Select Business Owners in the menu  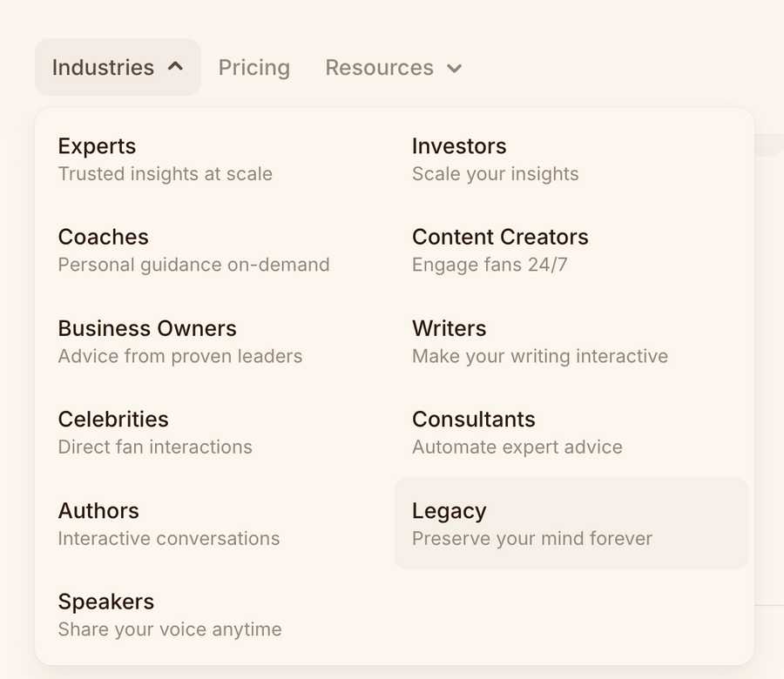[x=146, y=328]
